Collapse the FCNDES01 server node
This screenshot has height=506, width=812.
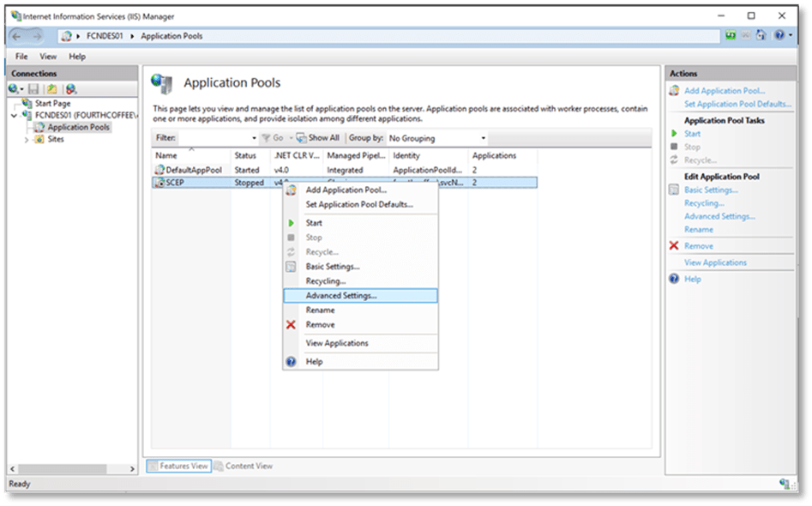click(x=15, y=115)
